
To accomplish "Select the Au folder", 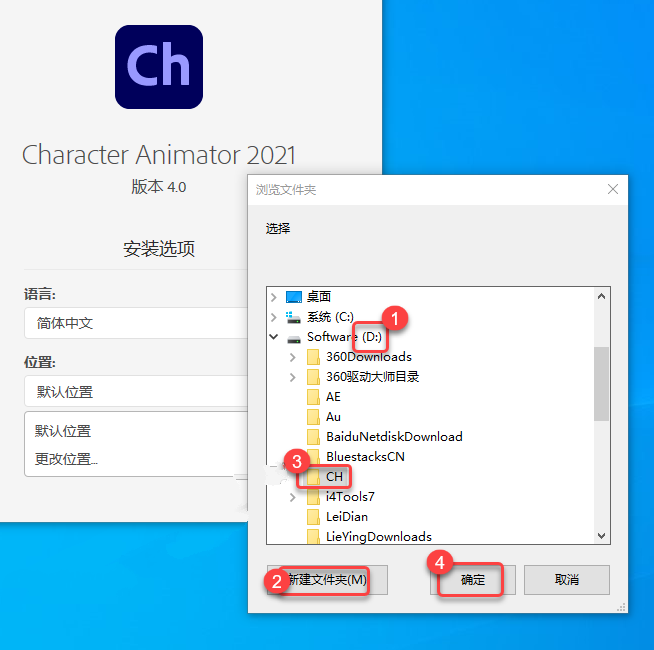I will click(x=324, y=416).
